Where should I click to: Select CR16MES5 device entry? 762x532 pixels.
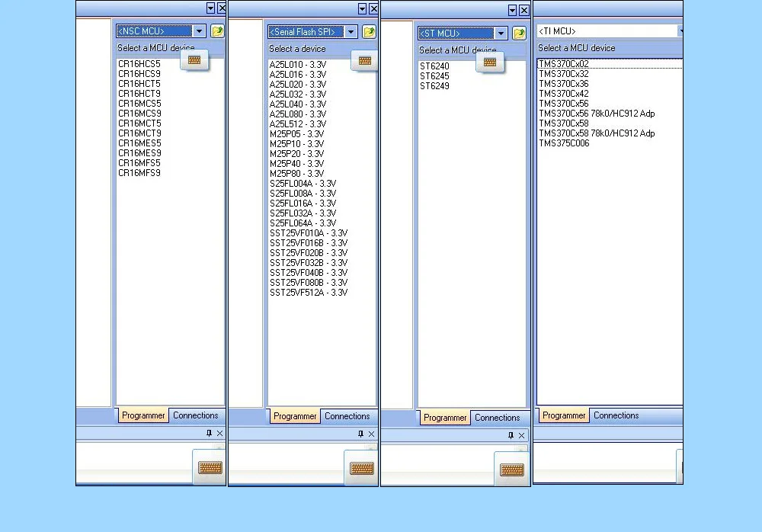[x=140, y=143]
